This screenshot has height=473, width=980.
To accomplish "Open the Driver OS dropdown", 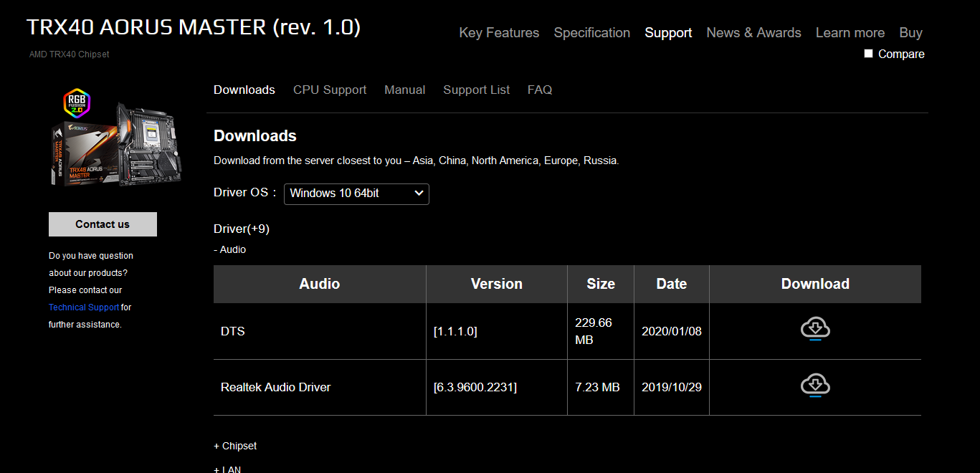I will [x=356, y=193].
